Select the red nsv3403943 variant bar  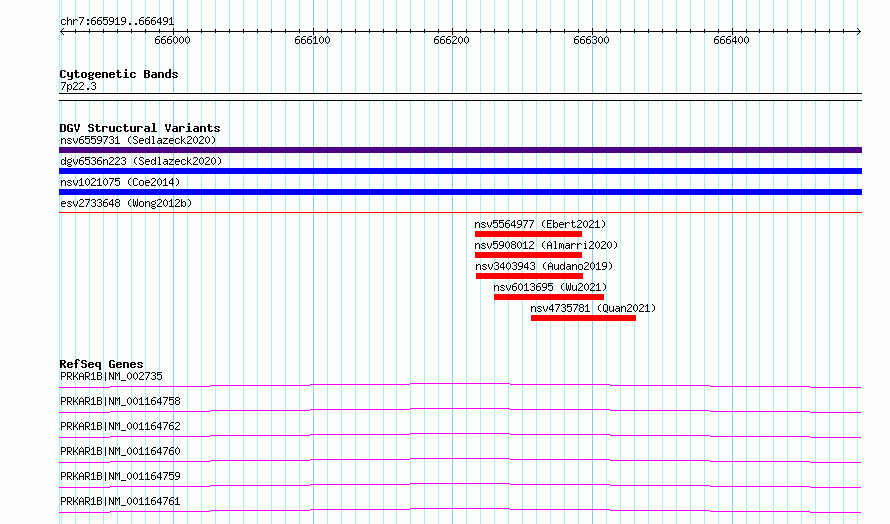point(530,276)
